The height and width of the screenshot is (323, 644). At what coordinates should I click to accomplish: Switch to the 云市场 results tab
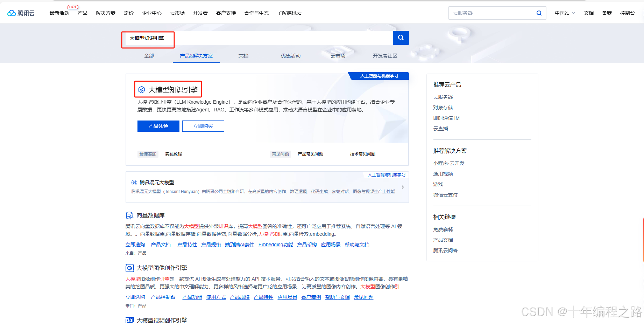pyautogui.click(x=338, y=56)
